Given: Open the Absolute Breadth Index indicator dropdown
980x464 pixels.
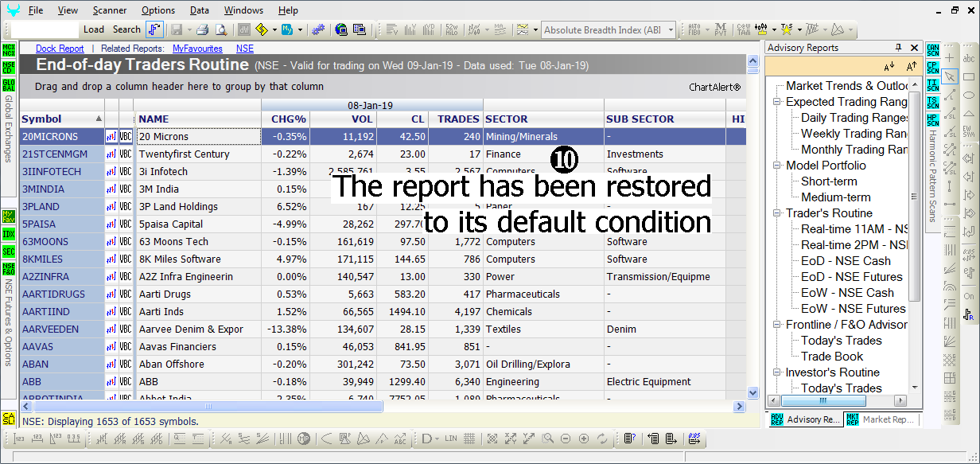Looking at the screenshot, I should (671, 30).
